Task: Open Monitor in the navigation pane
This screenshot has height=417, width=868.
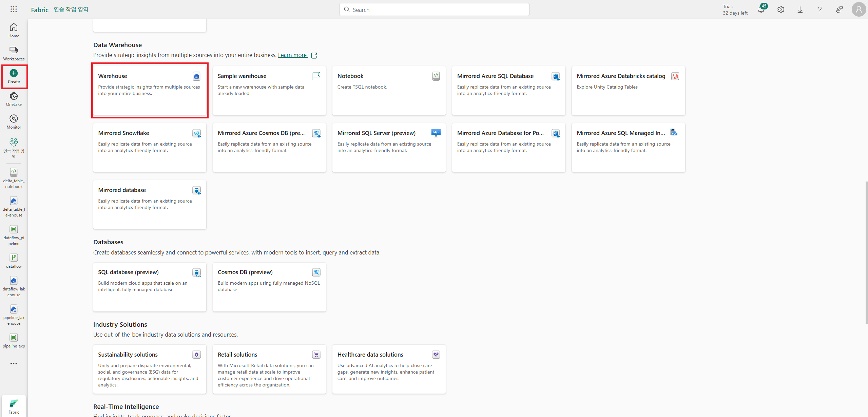Action: point(14,122)
